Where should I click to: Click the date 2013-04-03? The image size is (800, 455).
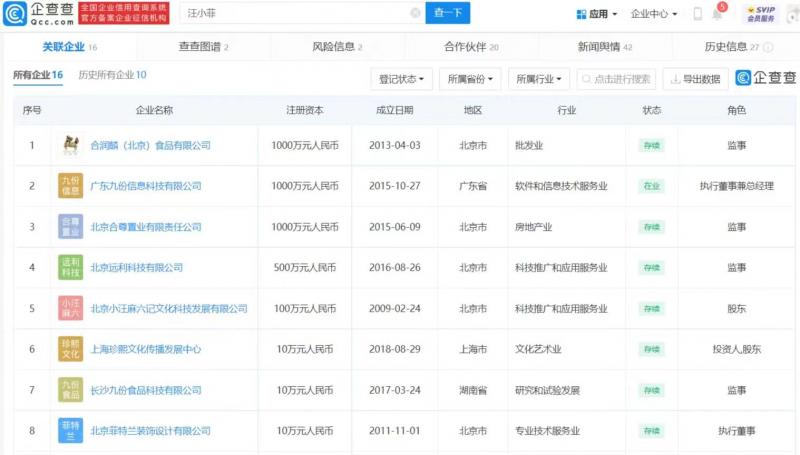(395, 145)
